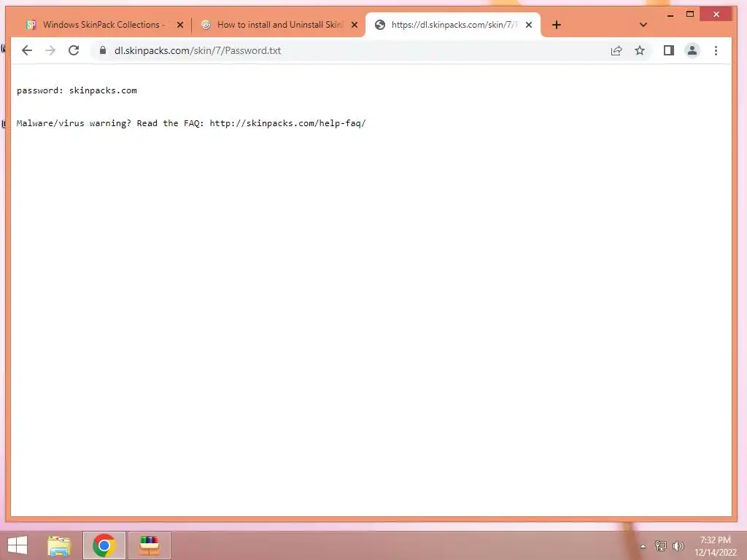747x560 pixels.
Task: Open File Explorer from the taskbar
Action: pos(59,545)
